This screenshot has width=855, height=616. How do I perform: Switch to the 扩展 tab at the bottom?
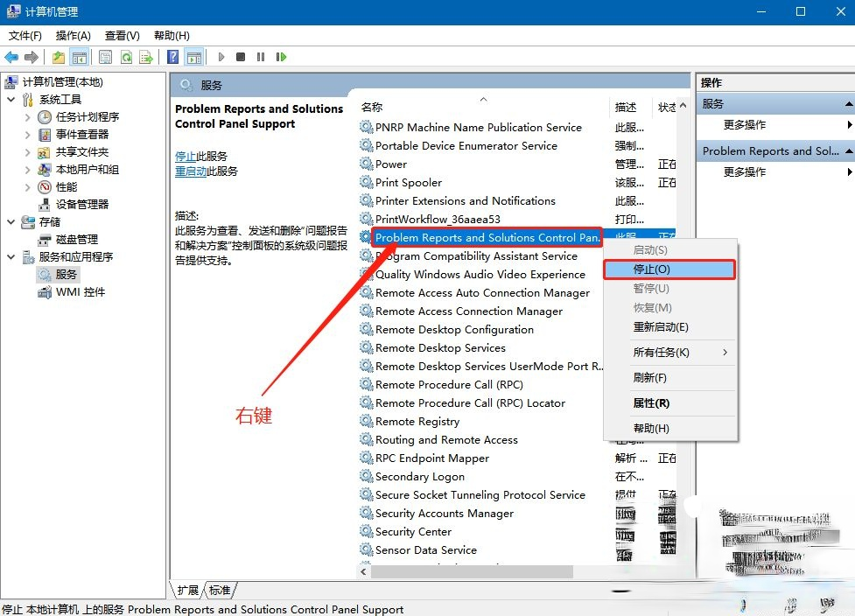(186, 590)
